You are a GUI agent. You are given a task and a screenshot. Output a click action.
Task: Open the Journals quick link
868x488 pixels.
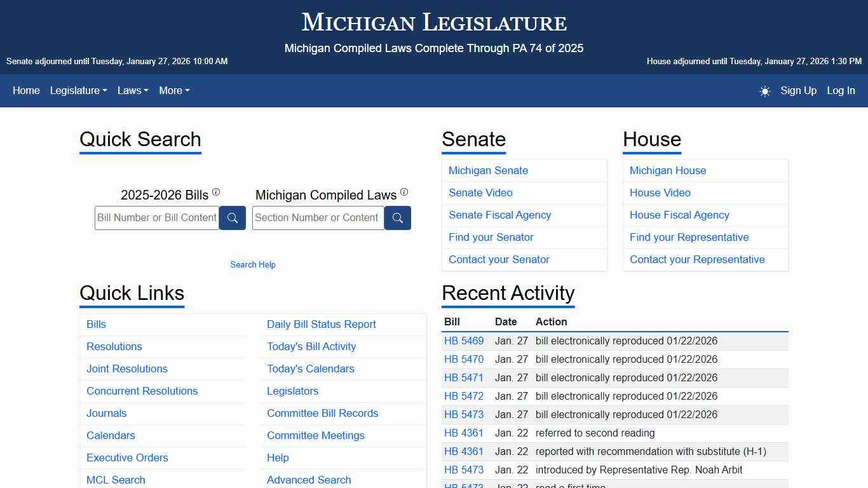pyautogui.click(x=106, y=413)
